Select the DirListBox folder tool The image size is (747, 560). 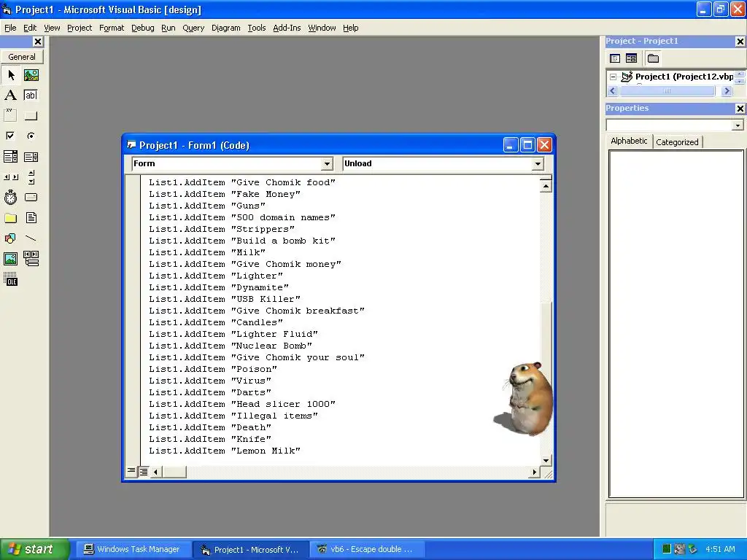(x=10, y=218)
